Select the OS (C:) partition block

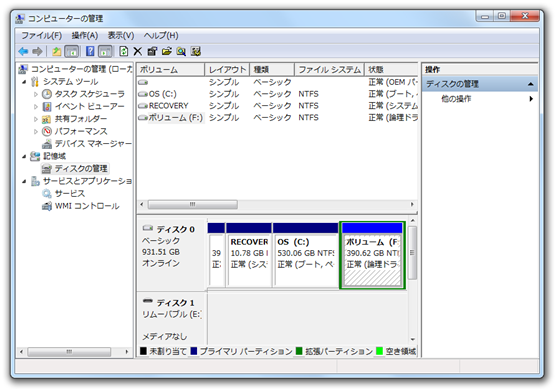pos(306,255)
